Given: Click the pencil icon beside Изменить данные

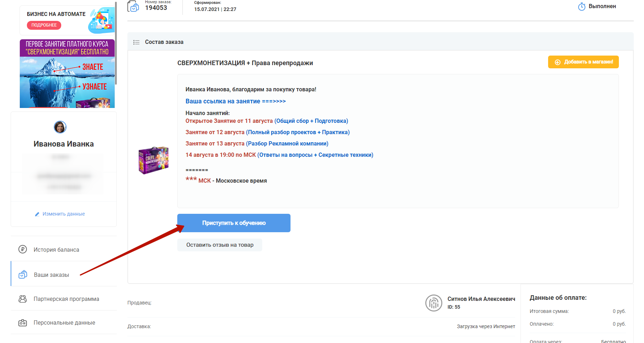Looking at the screenshot, I should point(37,214).
